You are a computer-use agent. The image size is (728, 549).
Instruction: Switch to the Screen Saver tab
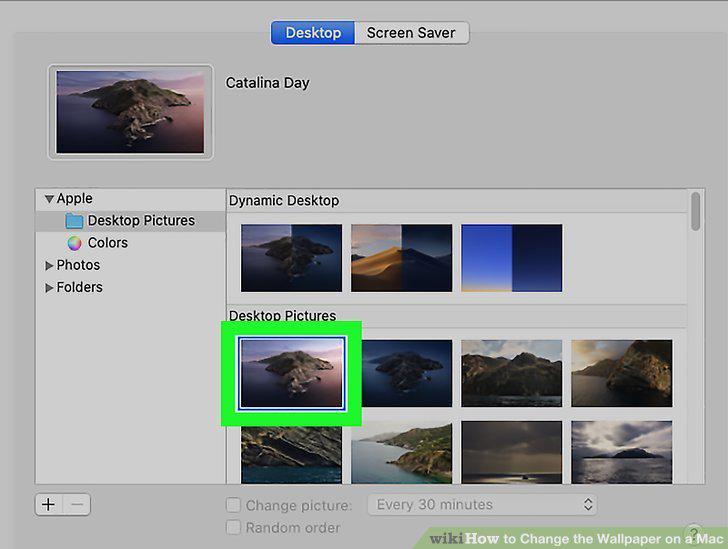(411, 33)
